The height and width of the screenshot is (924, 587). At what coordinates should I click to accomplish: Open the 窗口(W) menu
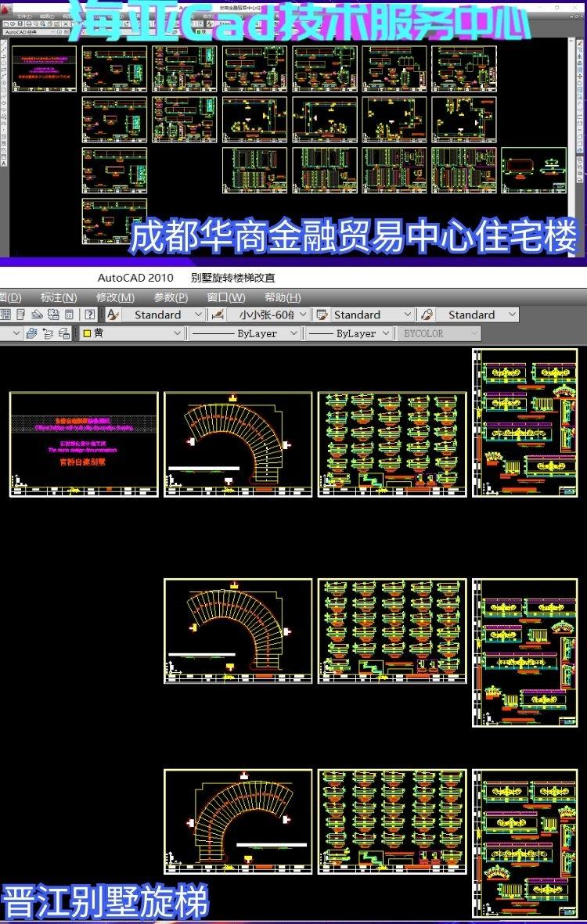(x=226, y=297)
